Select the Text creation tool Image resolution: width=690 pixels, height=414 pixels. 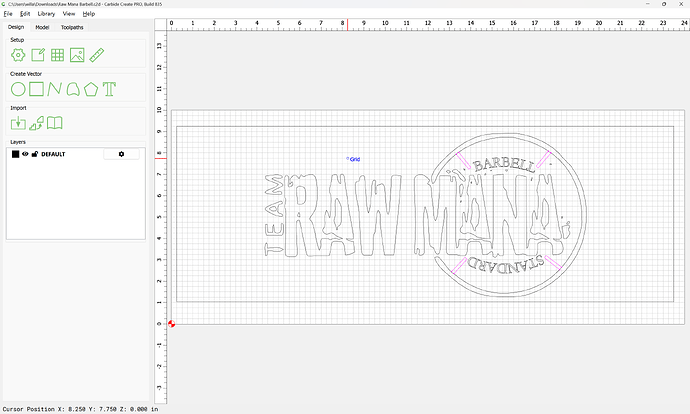(x=110, y=89)
